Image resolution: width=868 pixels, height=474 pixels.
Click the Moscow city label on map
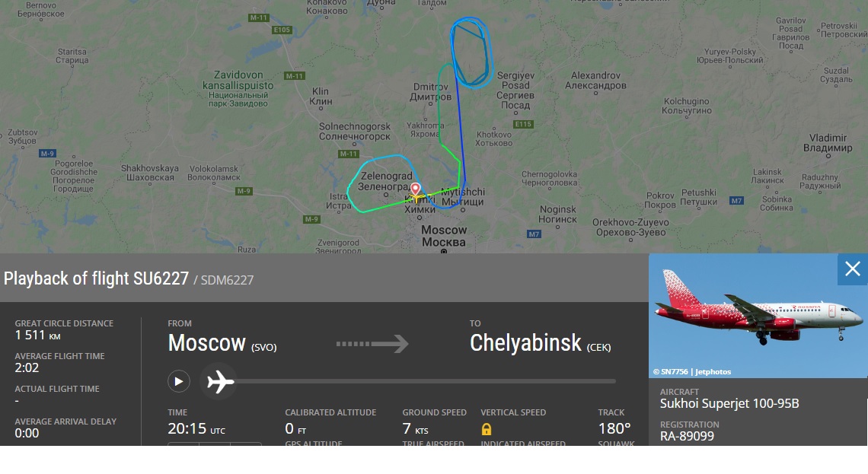click(x=444, y=236)
